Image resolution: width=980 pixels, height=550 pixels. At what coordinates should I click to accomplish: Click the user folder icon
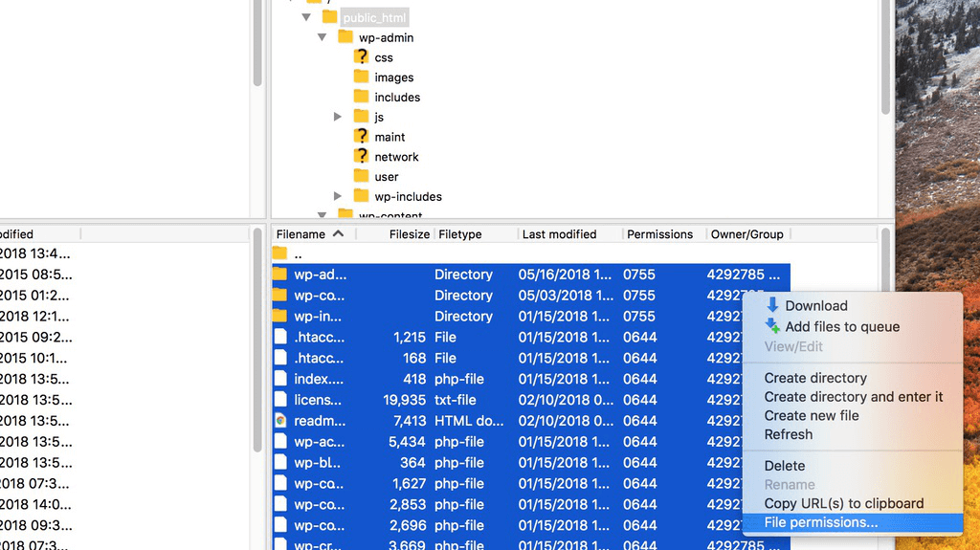[x=361, y=176]
